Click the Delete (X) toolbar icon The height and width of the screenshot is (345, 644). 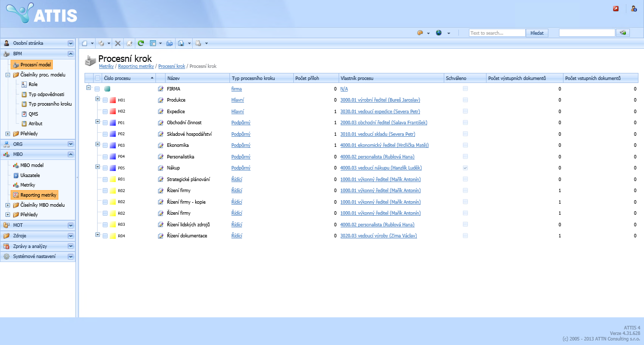(x=118, y=43)
